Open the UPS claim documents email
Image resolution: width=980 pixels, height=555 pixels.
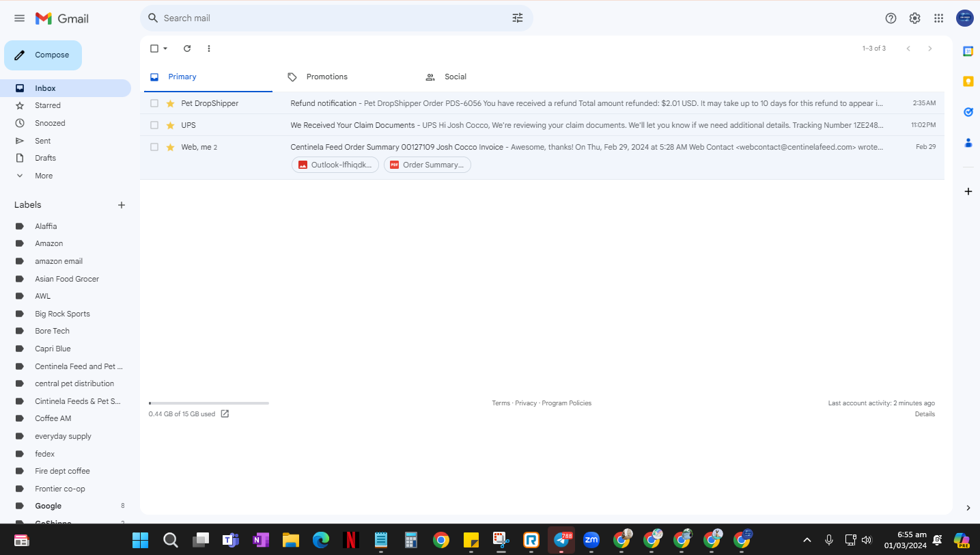tap(542, 125)
